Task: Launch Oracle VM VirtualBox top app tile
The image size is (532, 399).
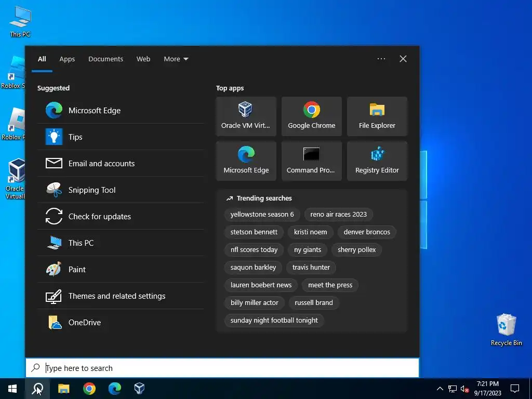Action: [x=246, y=116]
